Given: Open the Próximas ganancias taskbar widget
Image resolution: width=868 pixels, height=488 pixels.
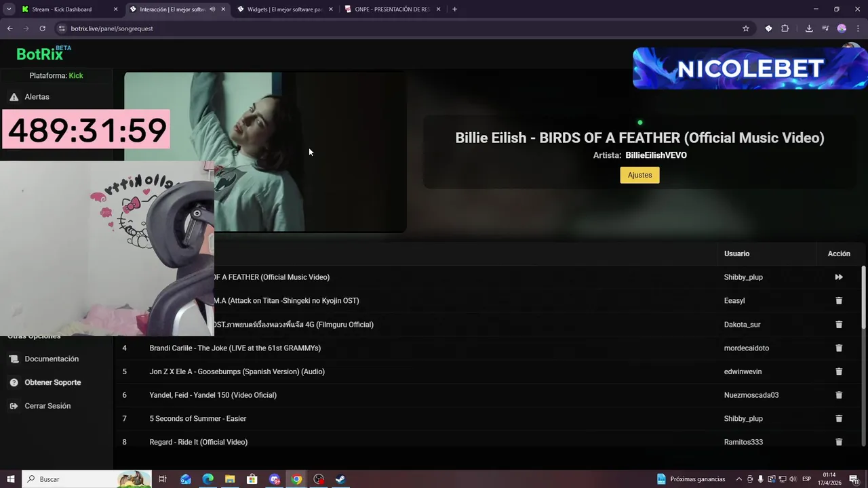Looking at the screenshot, I should pyautogui.click(x=692, y=479).
